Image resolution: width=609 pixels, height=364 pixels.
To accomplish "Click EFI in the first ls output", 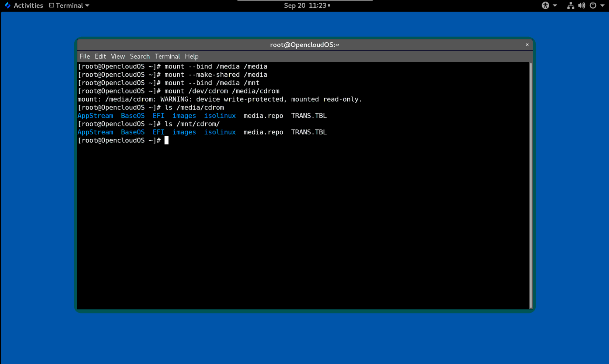I will point(159,116).
